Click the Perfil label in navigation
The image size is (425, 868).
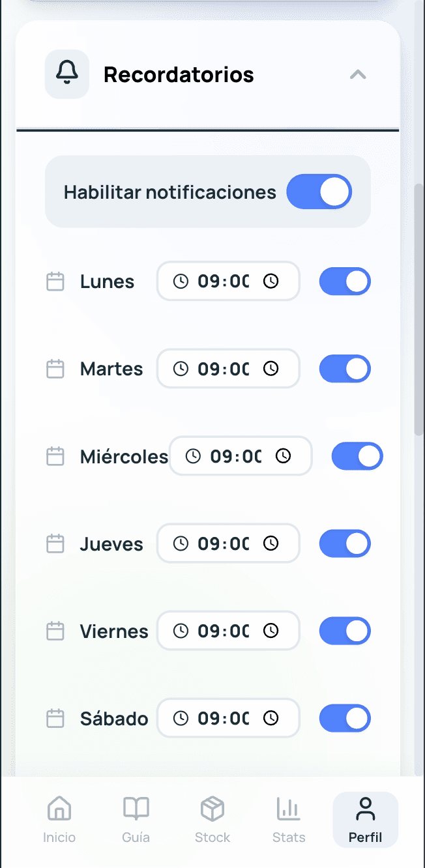click(365, 838)
